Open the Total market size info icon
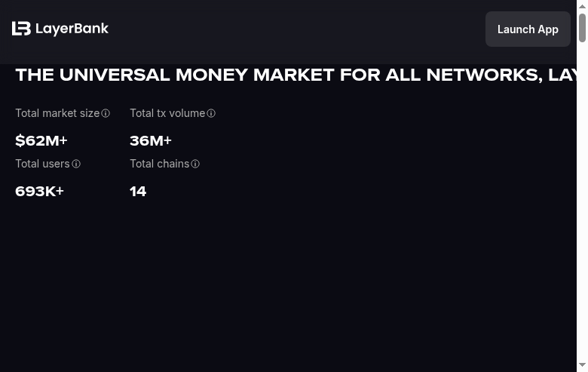The height and width of the screenshot is (372, 588). (106, 114)
